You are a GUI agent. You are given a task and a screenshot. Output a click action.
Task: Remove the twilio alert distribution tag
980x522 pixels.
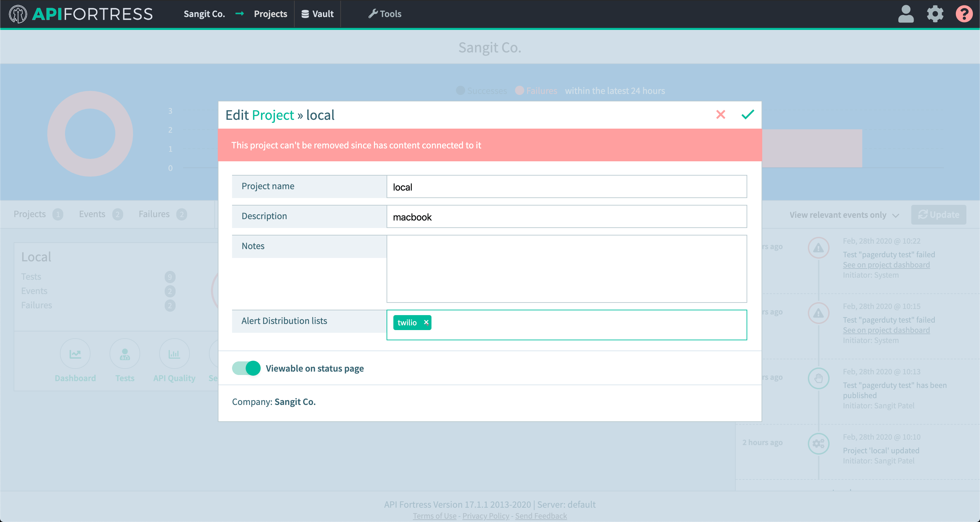pyautogui.click(x=426, y=322)
